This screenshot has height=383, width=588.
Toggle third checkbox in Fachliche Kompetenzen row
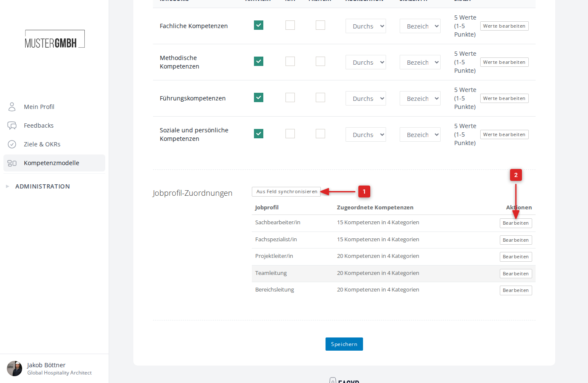[x=320, y=25]
